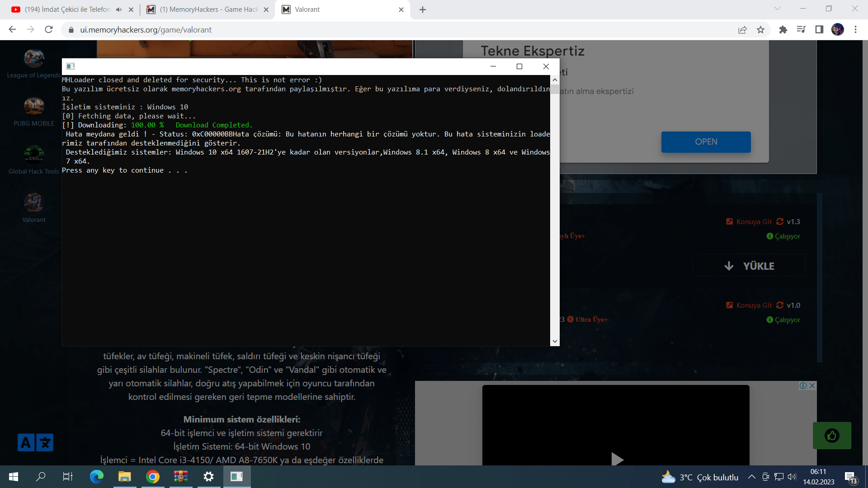View site information lock icon
The image size is (868, 488).
pos(71,29)
